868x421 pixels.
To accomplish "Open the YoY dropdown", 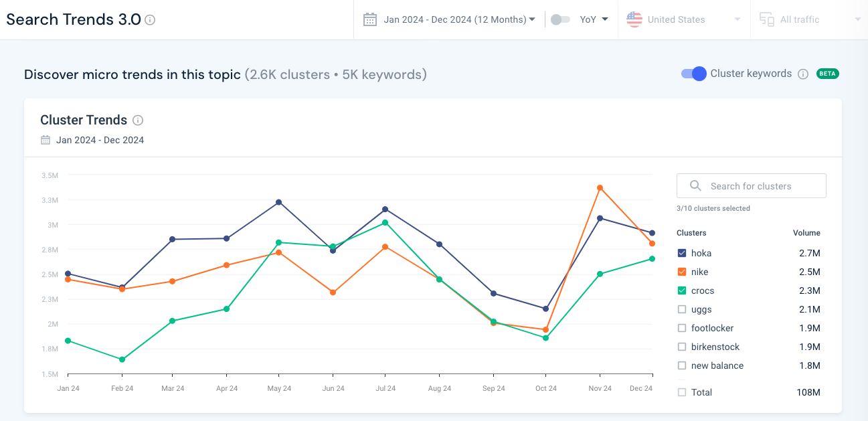I will [594, 19].
